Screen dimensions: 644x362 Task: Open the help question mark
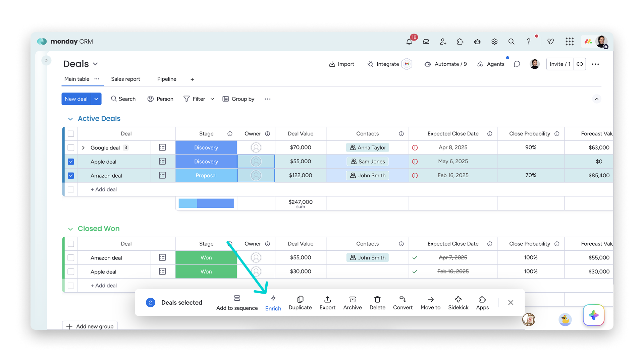click(x=528, y=42)
